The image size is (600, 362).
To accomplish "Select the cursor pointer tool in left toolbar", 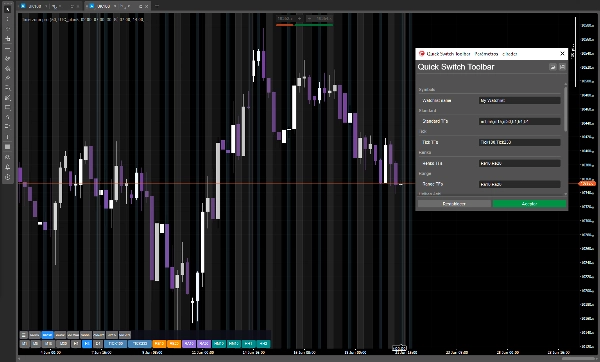I will pyautogui.click(x=7, y=9).
